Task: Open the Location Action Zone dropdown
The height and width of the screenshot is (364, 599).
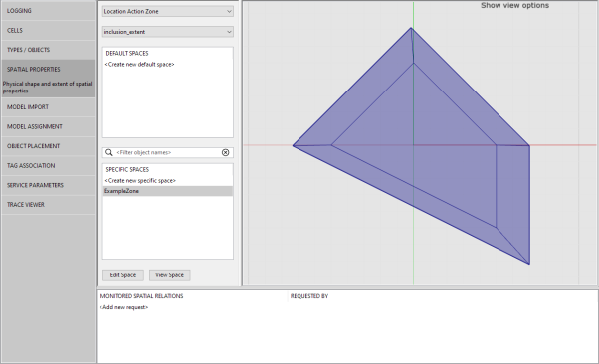Action: [x=168, y=12]
